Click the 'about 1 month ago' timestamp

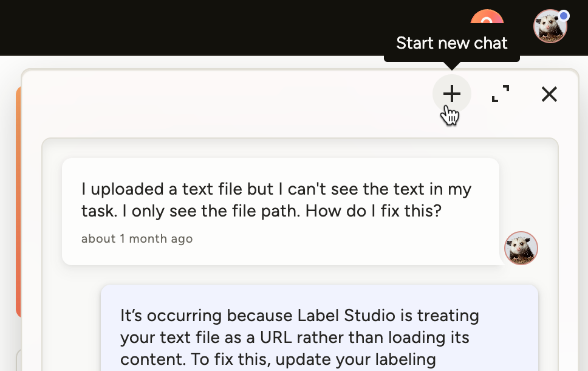(x=137, y=238)
